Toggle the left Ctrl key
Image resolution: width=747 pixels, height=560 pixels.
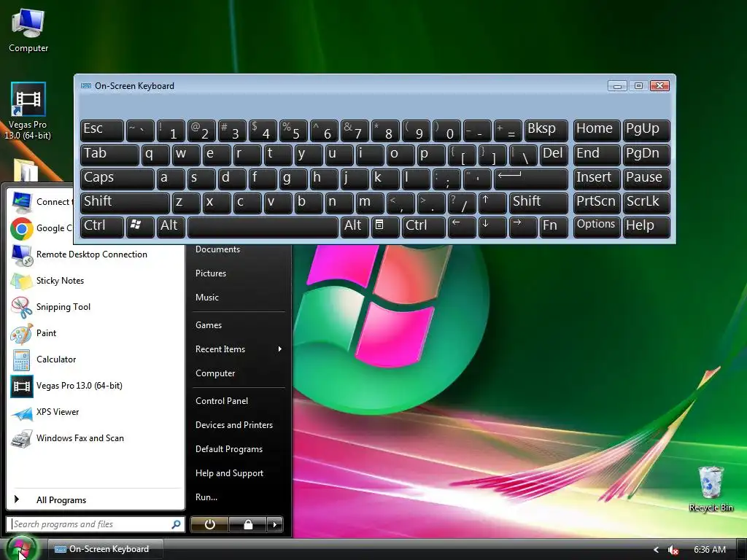(x=102, y=227)
